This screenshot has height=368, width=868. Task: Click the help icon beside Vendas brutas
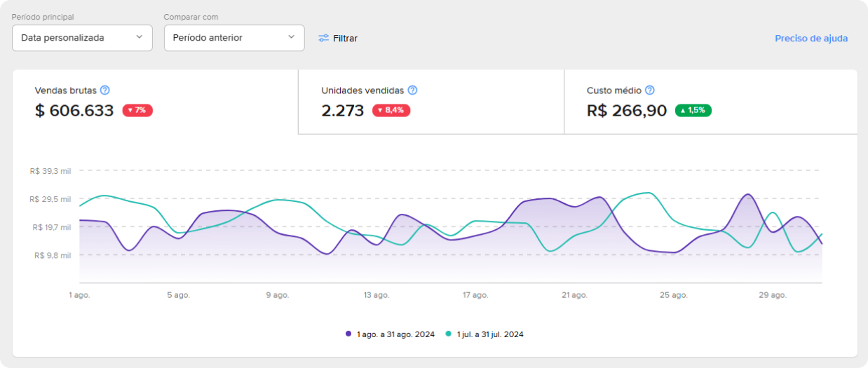[x=105, y=90]
